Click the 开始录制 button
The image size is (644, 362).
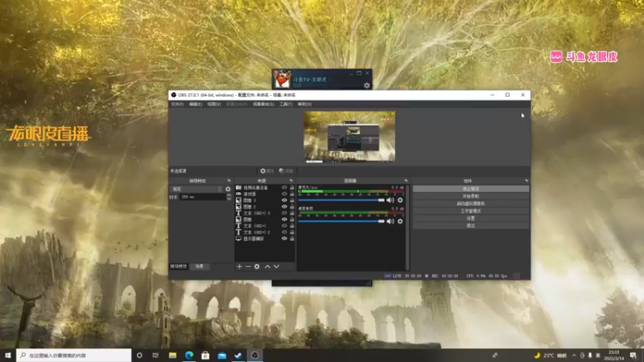coord(471,196)
